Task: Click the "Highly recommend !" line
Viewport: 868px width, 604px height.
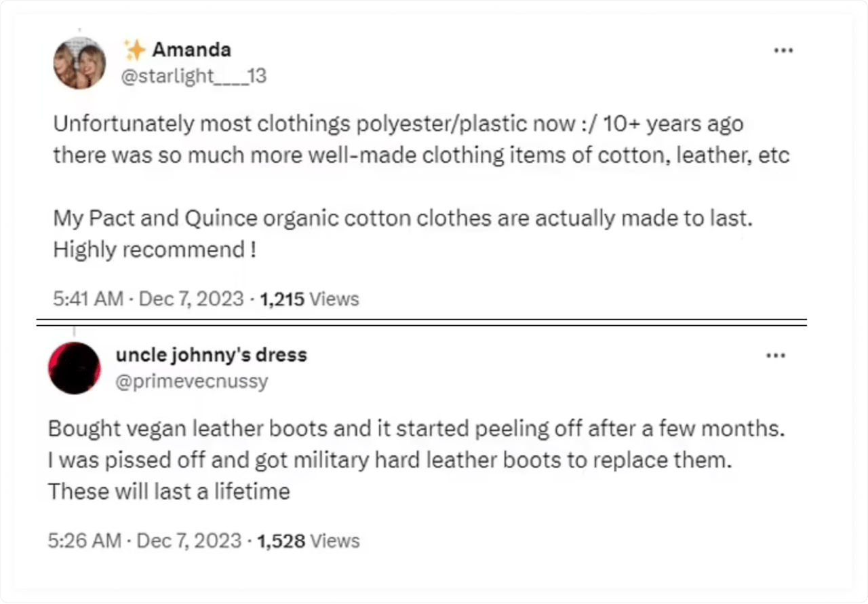Action: (155, 250)
